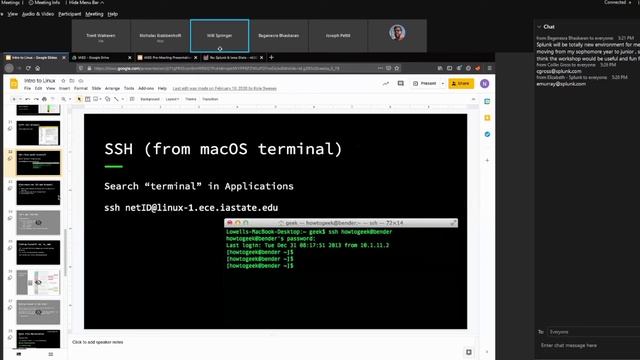Open the Slides Add-ons menu

[x=146, y=88]
